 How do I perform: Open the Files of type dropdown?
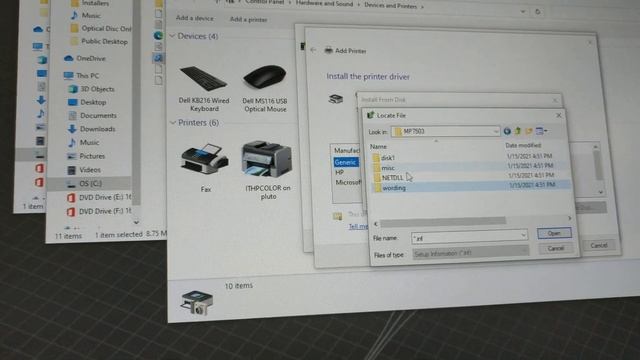click(524, 251)
